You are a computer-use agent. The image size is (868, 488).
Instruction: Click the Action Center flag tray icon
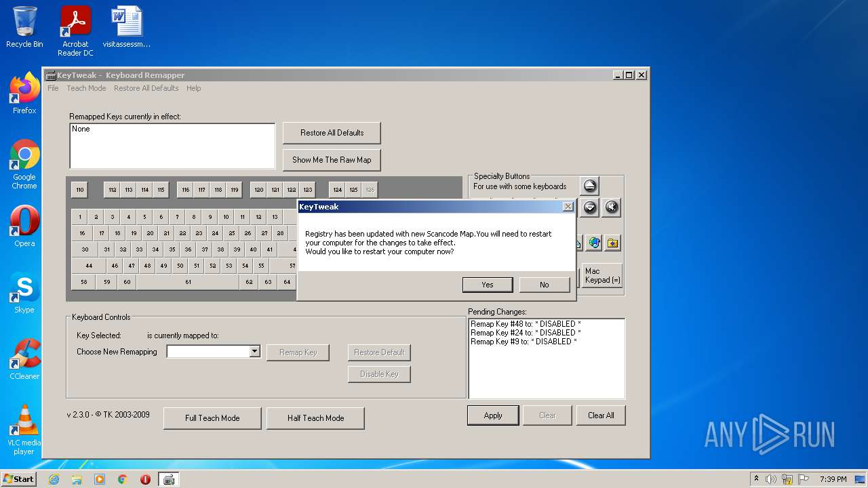click(x=802, y=479)
